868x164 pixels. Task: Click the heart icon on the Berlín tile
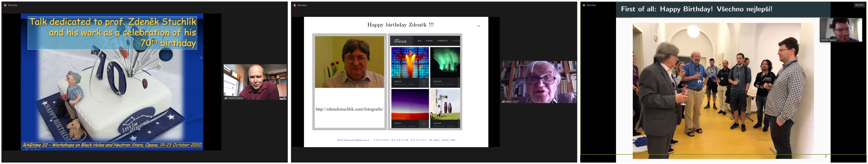424,82
